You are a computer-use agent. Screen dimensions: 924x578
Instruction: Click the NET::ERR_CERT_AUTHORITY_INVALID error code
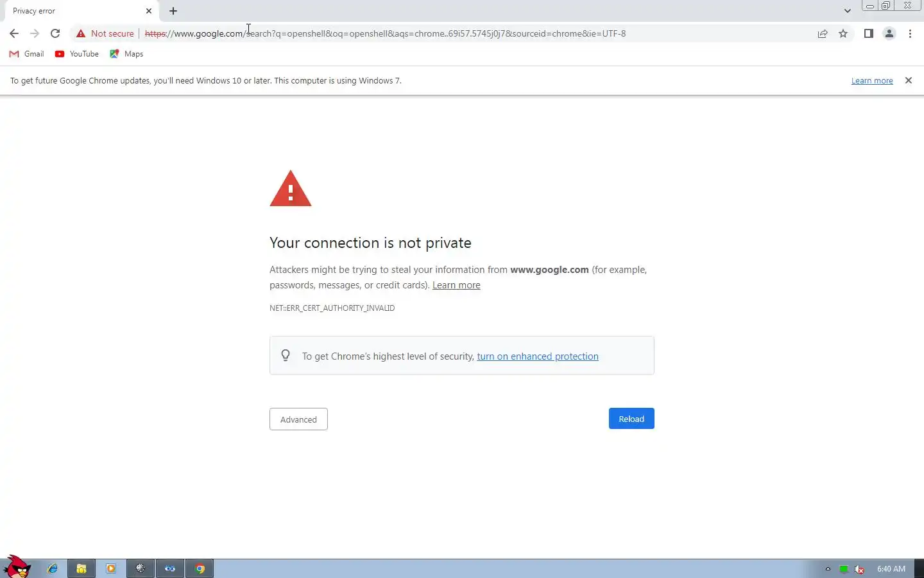tap(332, 308)
